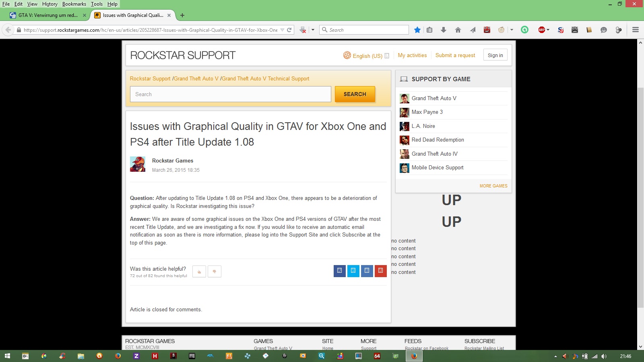Open the View menu
This screenshot has height=362, width=644.
[x=32, y=4]
